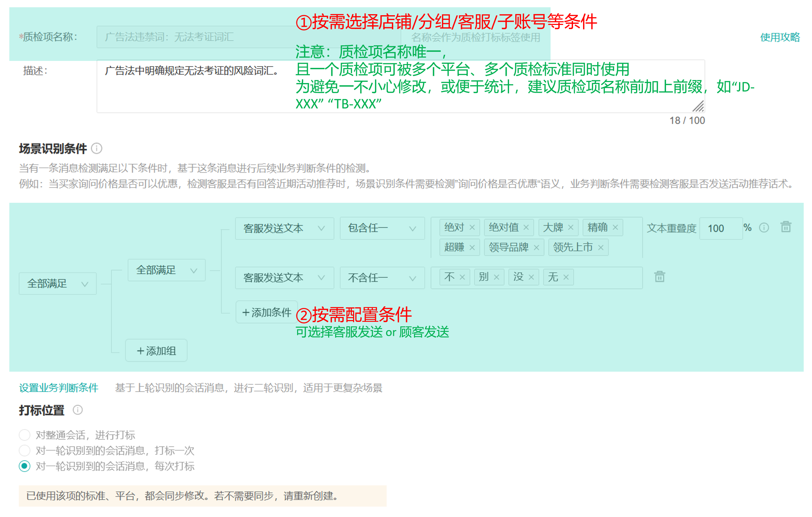Remove the 绝对值 keyword tag
Screen dimensions: 812x517
pyautogui.click(x=526, y=227)
